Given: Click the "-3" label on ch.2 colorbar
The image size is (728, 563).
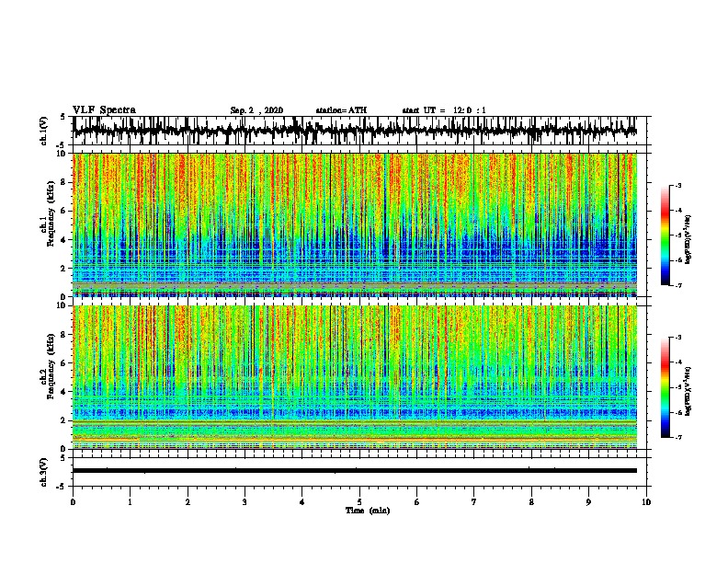Looking at the screenshot, I should [x=678, y=338].
